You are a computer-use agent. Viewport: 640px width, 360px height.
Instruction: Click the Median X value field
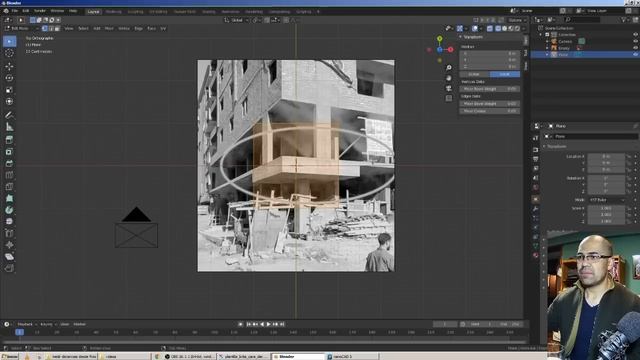pos(490,53)
